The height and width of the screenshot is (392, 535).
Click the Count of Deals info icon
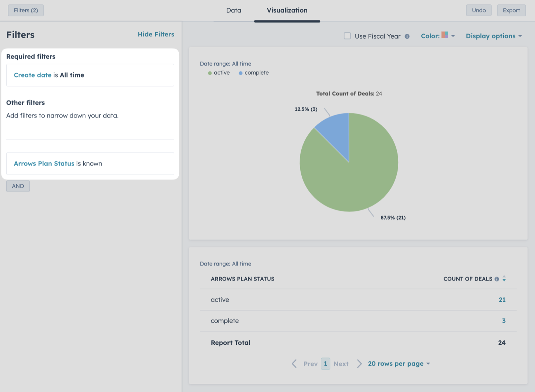497,279
